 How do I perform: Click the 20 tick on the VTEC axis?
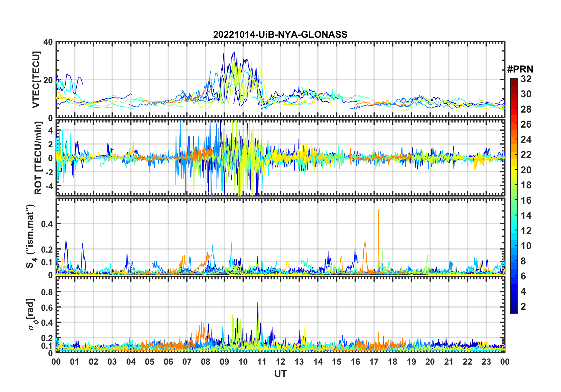click(48, 80)
